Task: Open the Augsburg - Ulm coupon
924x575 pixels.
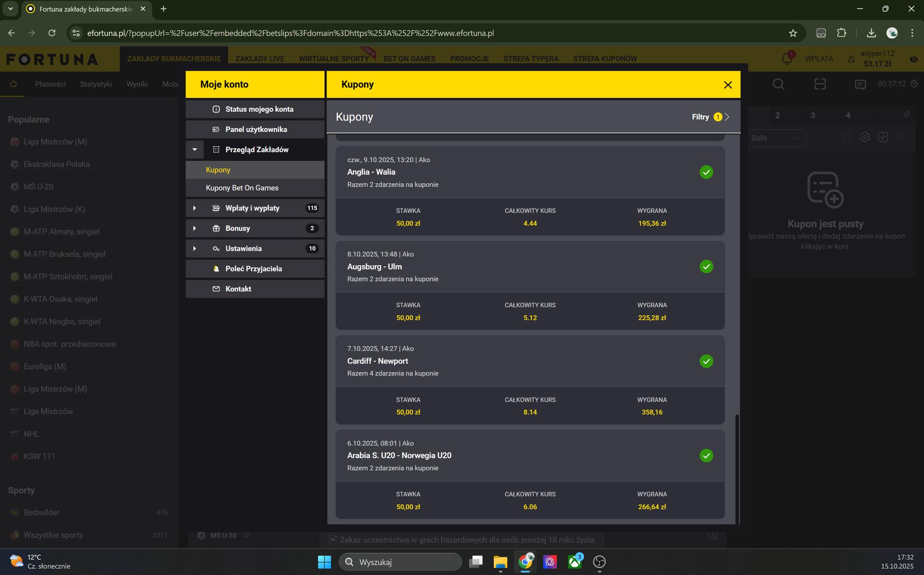Action: (x=374, y=267)
